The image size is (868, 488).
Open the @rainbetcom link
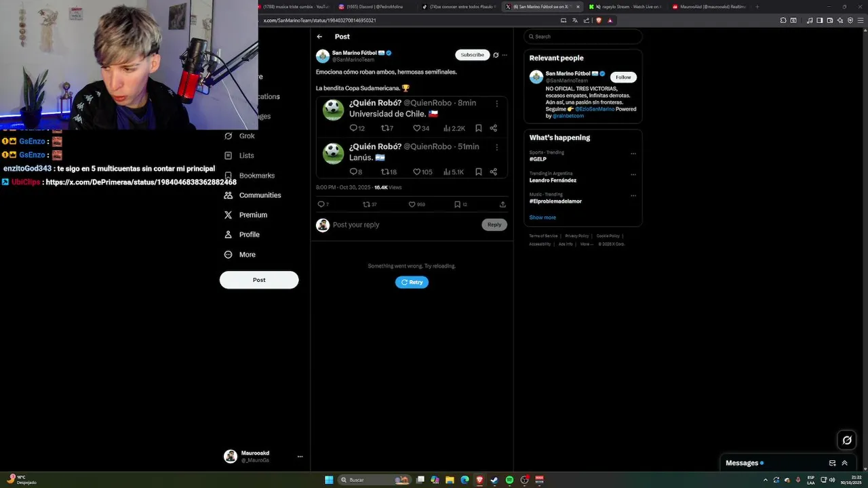pyautogui.click(x=568, y=116)
